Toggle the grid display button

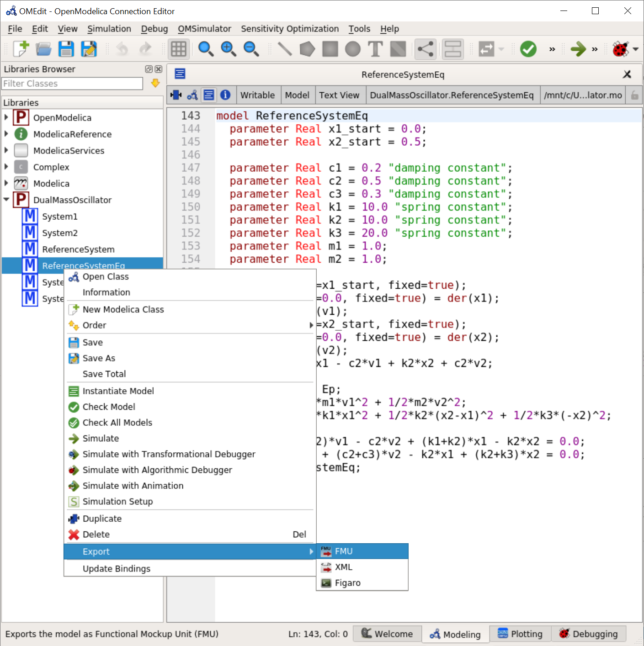[x=178, y=49]
